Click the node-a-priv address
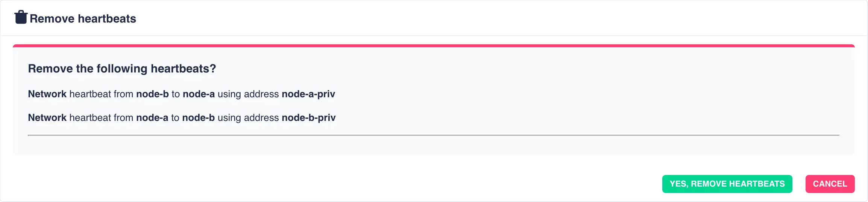This screenshot has height=202, width=868. [x=308, y=94]
